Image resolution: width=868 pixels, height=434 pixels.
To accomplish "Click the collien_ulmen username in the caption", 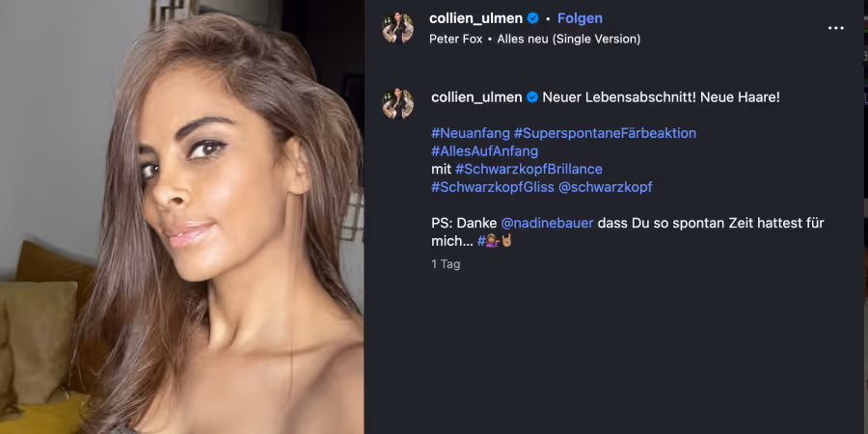I will 476,97.
